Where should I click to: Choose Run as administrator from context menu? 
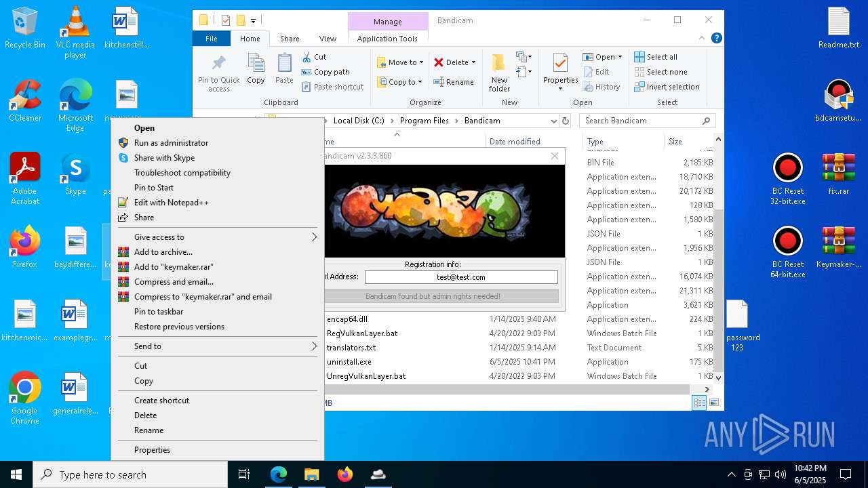[x=218, y=143]
